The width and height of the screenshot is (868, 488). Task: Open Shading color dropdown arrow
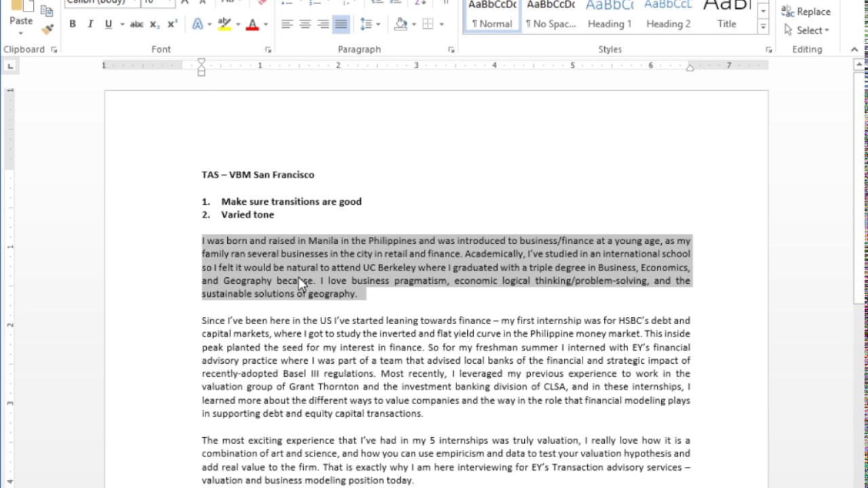coord(413,24)
